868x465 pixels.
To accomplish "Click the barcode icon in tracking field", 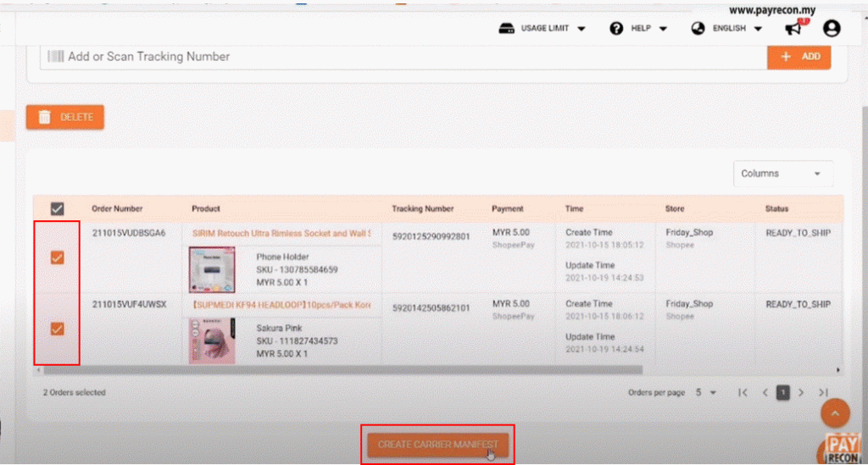I will point(55,57).
